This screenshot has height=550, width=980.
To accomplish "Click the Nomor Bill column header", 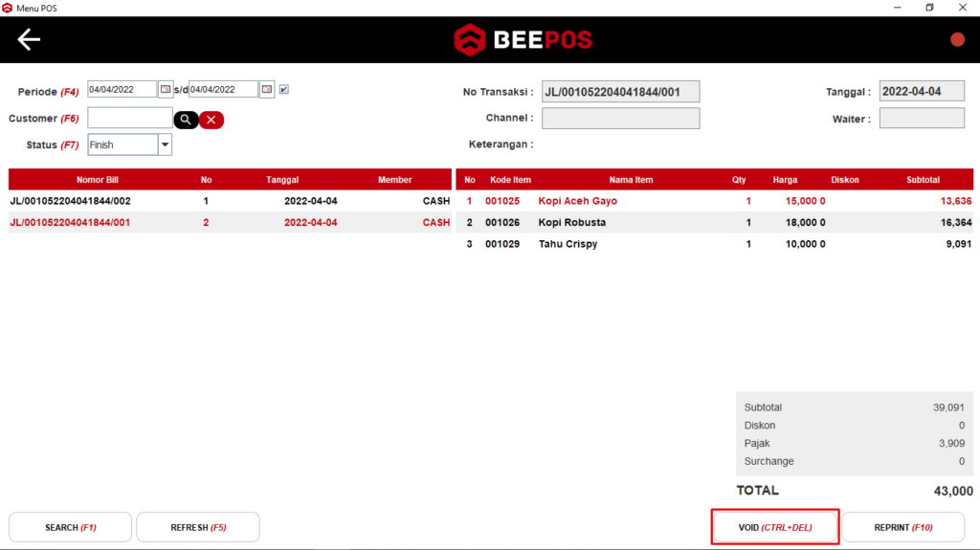I will pyautogui.click(x=98, y=180).
